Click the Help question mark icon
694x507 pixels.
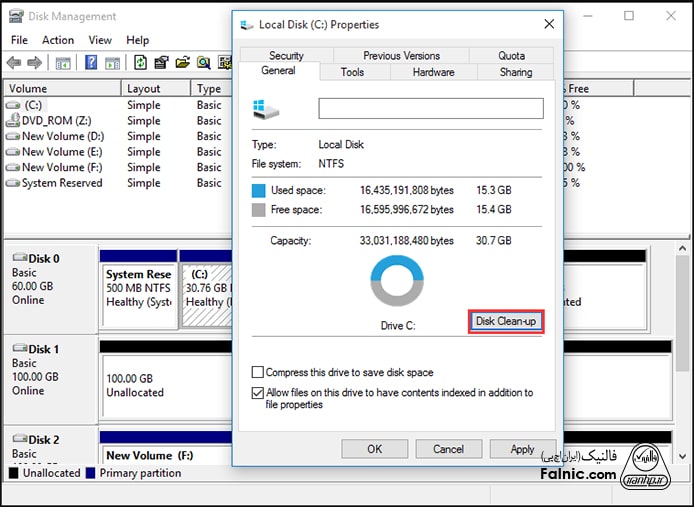[x=90, y=62]
